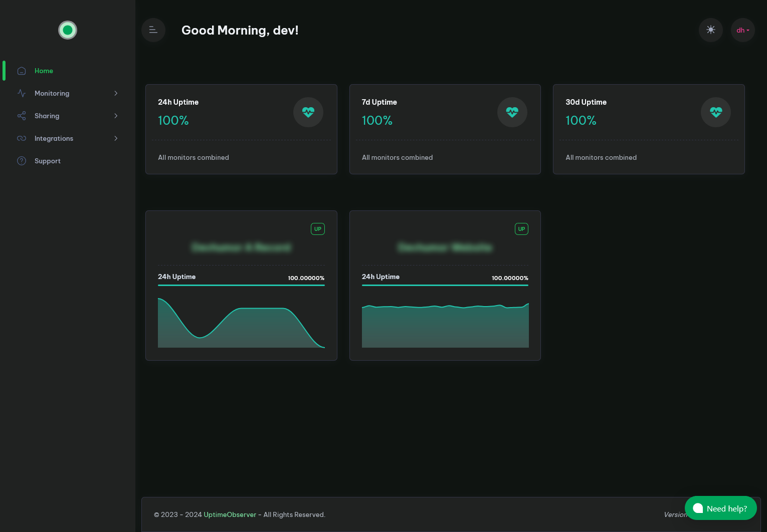This screenshot has width=767, height=532.
Task: Expand the Monitoring submenu chevron
Action: coord(116,93)
